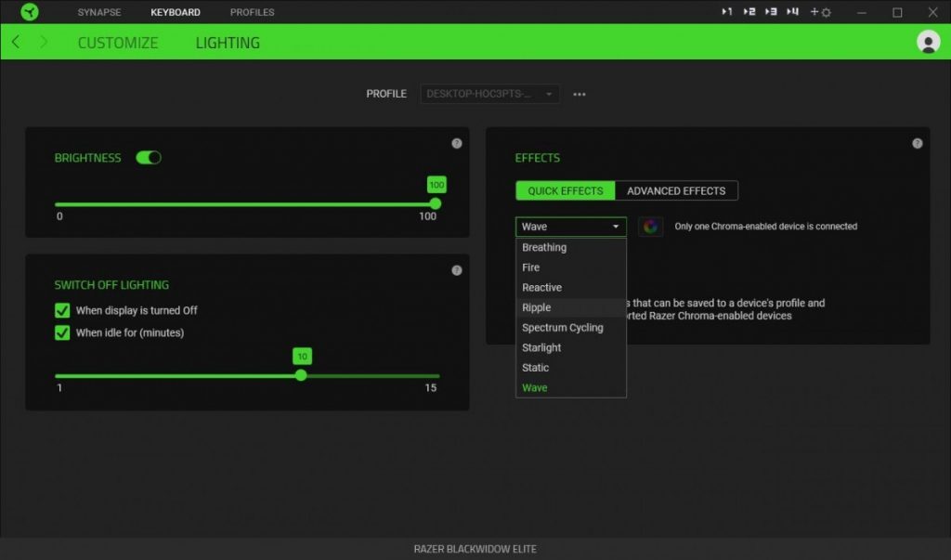Choose Fire effect from list
This screenshot has height=560, width=951.
coord(571,267)
